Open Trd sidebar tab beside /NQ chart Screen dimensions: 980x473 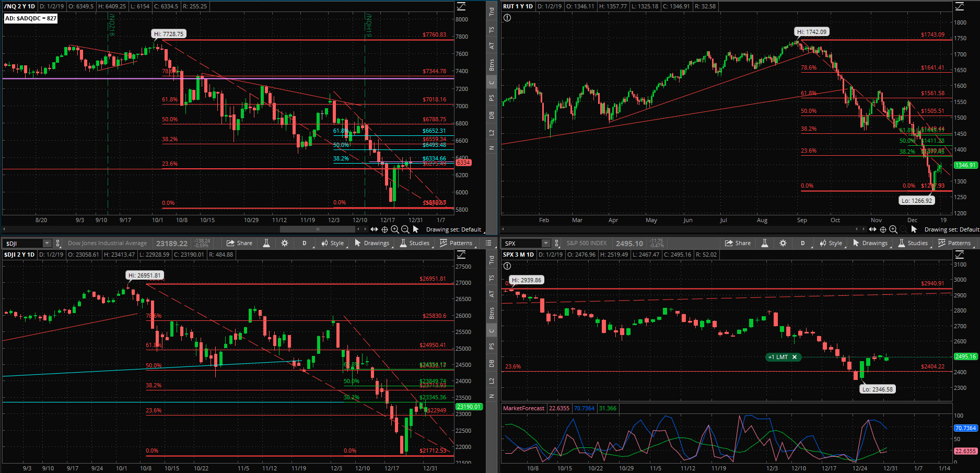click(492, 11)
